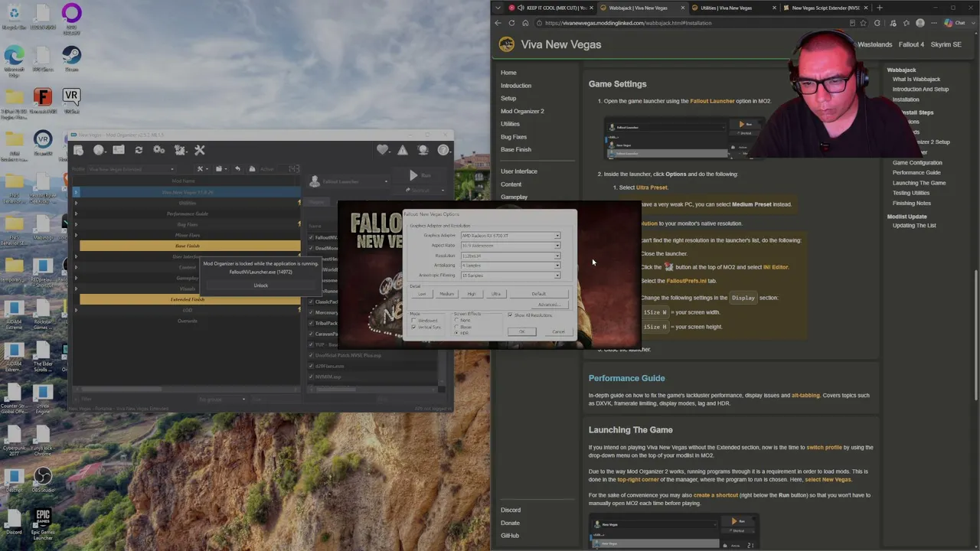The height and width of the screenshot is (551, 980).
Task: Open the Aspect Ratio dropdown
Action: (x=510, y=246)
